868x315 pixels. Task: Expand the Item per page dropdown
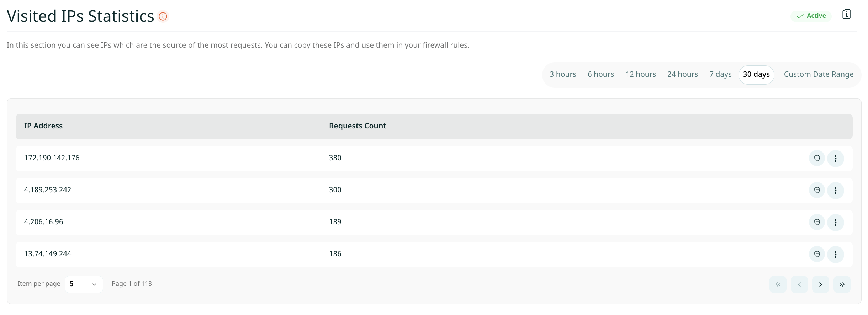[84, 284]
